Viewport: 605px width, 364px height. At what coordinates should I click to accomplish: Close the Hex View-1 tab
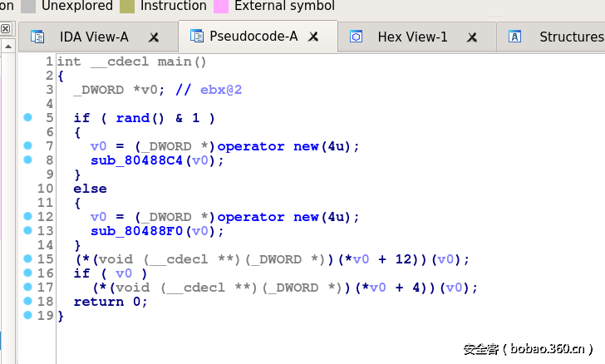(472, 37)
